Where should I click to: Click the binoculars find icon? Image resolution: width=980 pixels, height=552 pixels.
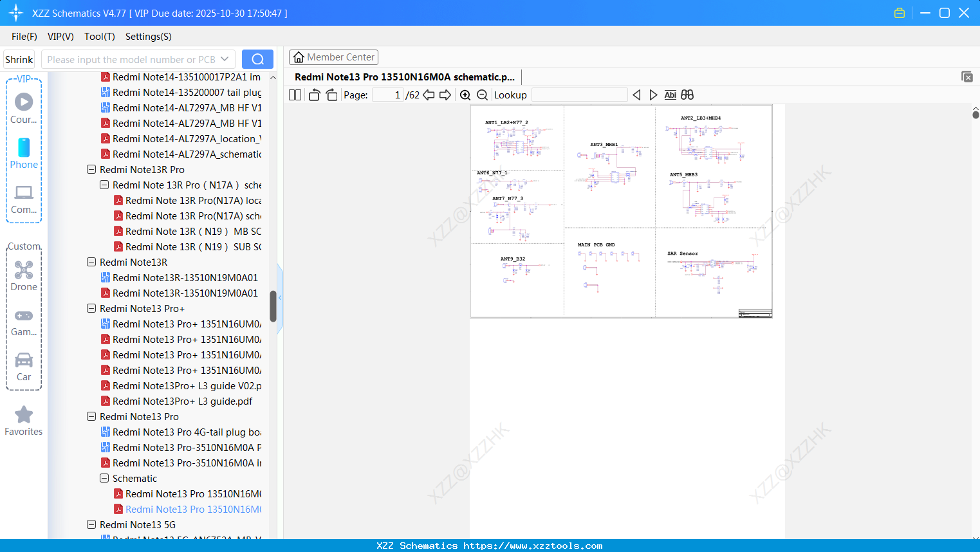click(x=687, y=95)
